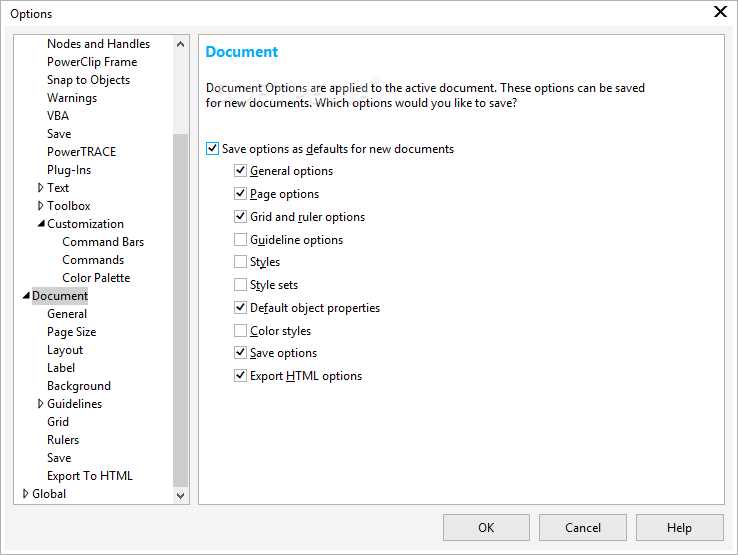Click the OK button
The image size is (738, 555).
tap(486, 527)
